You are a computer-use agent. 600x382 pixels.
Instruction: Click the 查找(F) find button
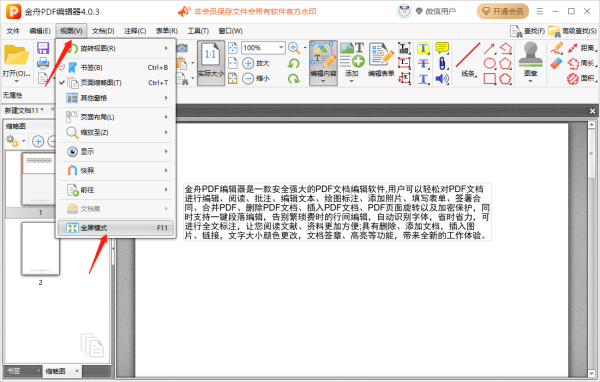[x=528, y=31]
